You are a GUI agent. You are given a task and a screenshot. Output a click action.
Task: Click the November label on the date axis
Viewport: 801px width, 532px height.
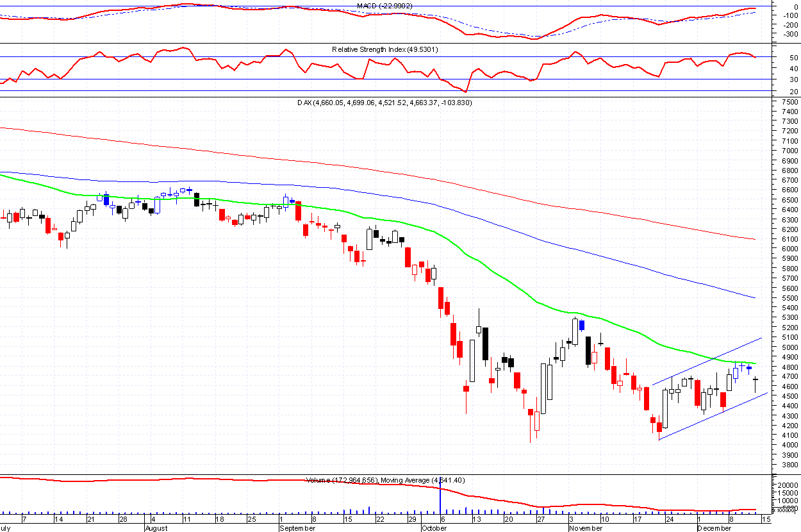586,528
